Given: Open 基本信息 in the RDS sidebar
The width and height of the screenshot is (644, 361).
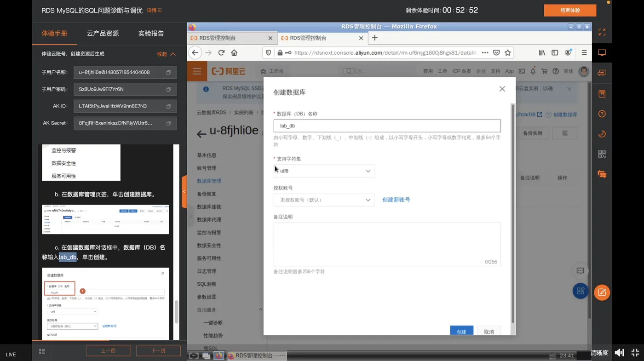Looking at the screenshot, I should (x=207, y=155).
